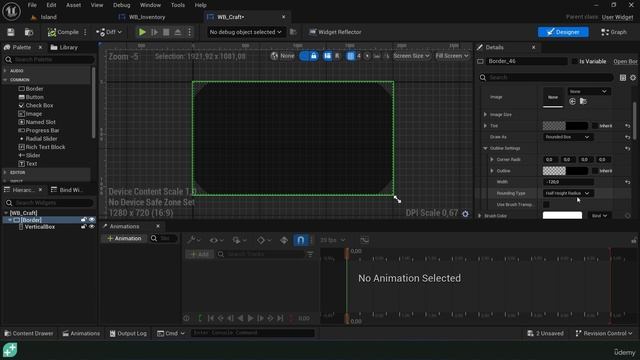This screenshot has height=360, width=640.
Task: Open the Bind Widgets tab
Action: coord(67,190)
